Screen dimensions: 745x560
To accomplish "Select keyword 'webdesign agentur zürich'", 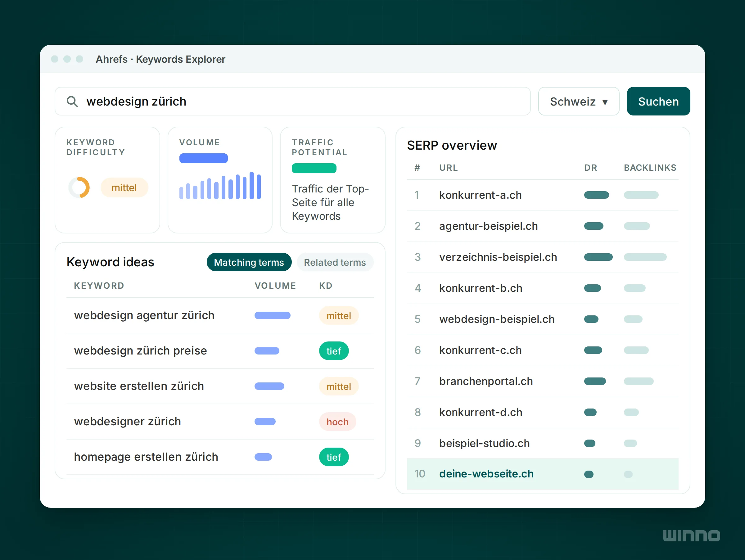I will click(x=144, y=315).
